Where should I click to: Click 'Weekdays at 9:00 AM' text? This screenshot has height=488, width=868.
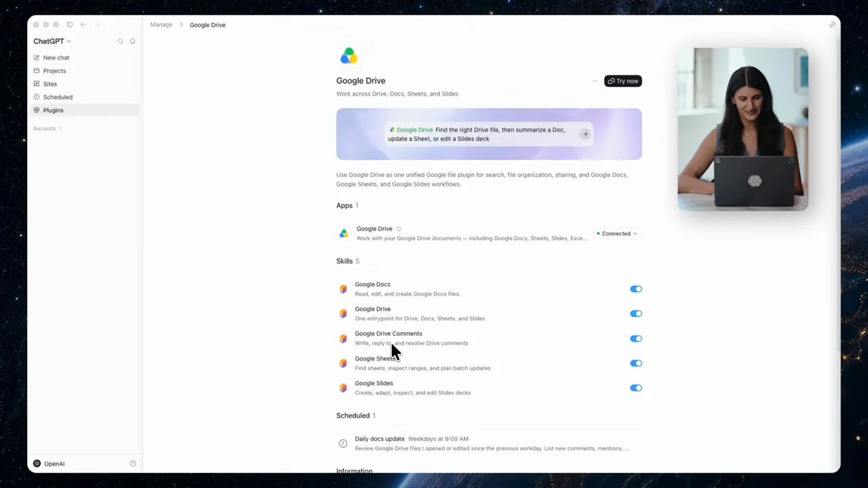(438, 439)
